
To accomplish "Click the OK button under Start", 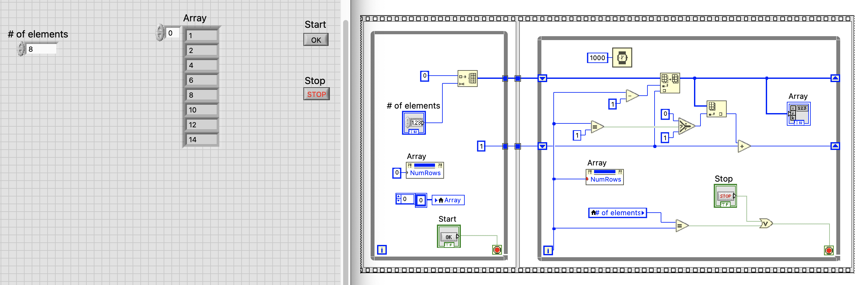I will [316, 40].
